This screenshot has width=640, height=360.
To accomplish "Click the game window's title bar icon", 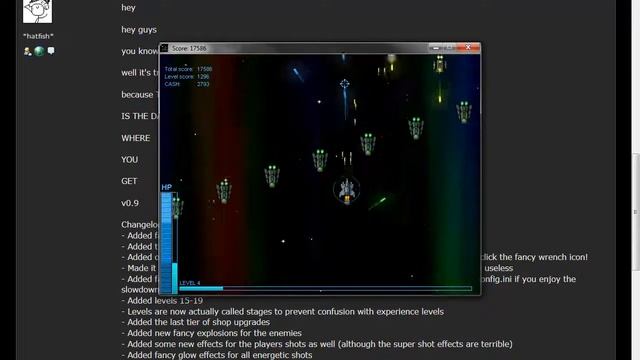I will click(x=164, y=48).
